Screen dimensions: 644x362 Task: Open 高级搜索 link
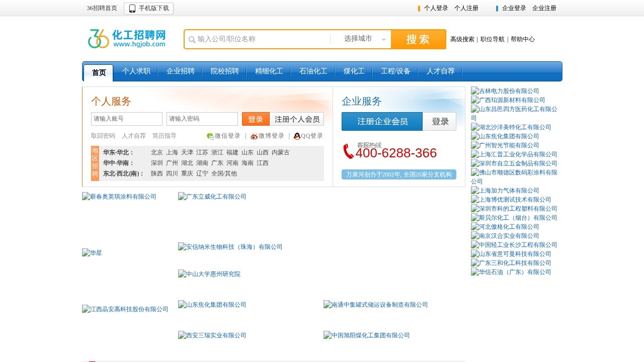(x=462, y=39)
